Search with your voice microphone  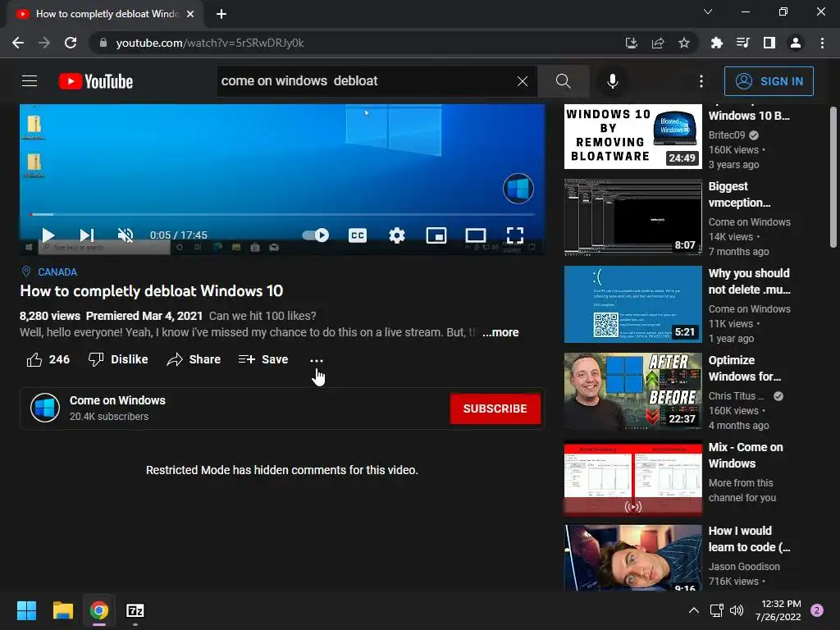612,81
